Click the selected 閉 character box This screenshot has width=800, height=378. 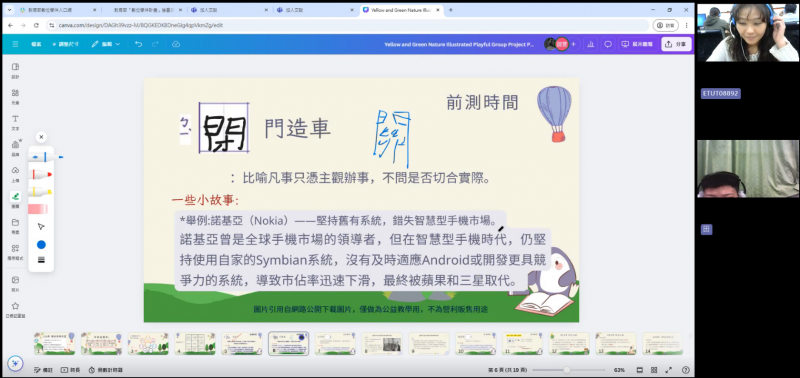click(224, 128)
